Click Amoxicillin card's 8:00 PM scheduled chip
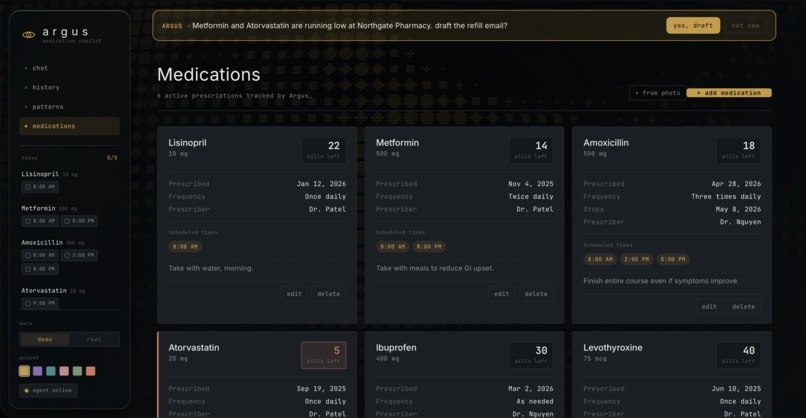806x418 pixels. click(673, 260)
